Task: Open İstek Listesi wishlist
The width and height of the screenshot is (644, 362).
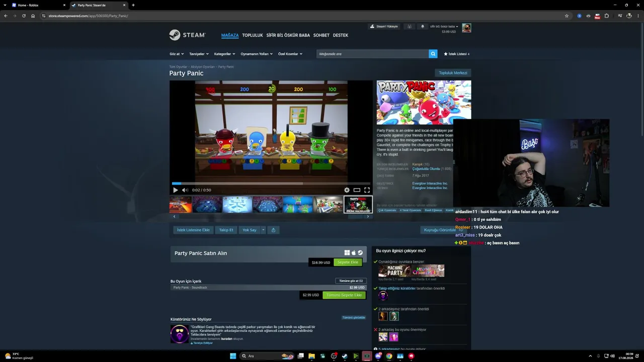Action: [456, 54]
